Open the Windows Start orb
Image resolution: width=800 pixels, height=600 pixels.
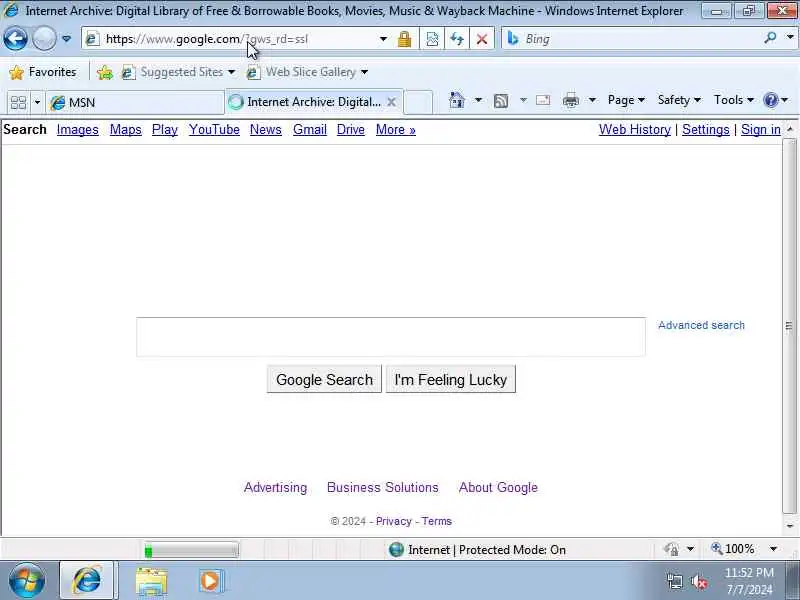click(x=27, y=581)
